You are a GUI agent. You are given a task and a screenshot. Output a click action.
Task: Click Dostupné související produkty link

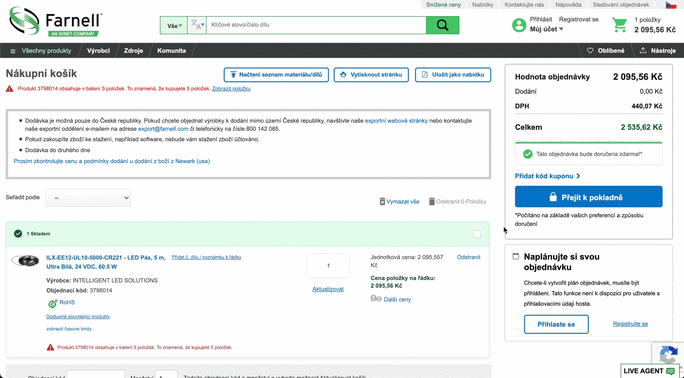78,317
